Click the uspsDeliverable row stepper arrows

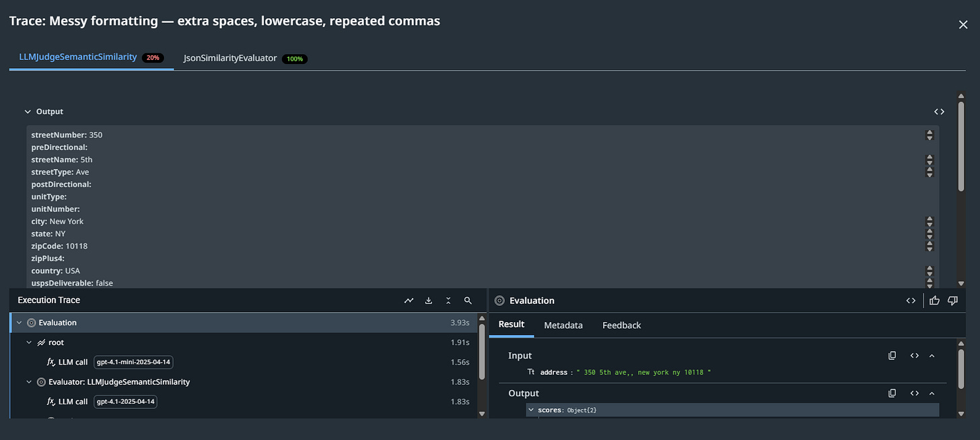pyautogui.click(x=930, y=283)
